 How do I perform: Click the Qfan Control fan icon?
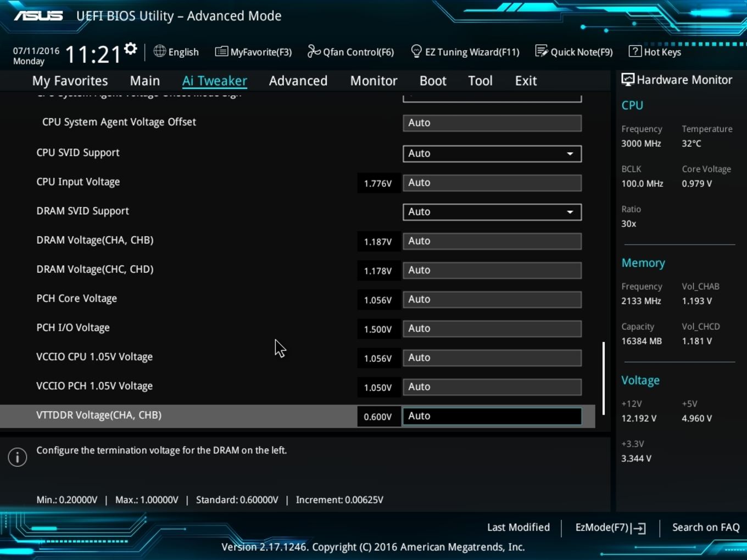(x=314, y=51)
